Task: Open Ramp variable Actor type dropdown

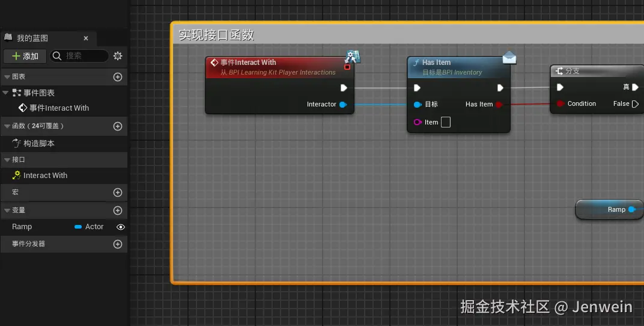Action: click(89, 227)
